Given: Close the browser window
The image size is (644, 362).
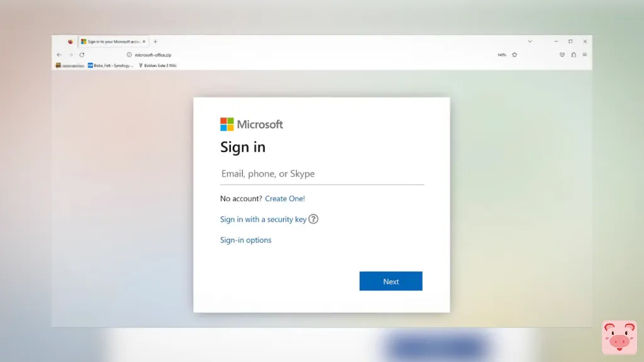Looking at the screenshot, I should pyautogui.click(x=585, y=41).
